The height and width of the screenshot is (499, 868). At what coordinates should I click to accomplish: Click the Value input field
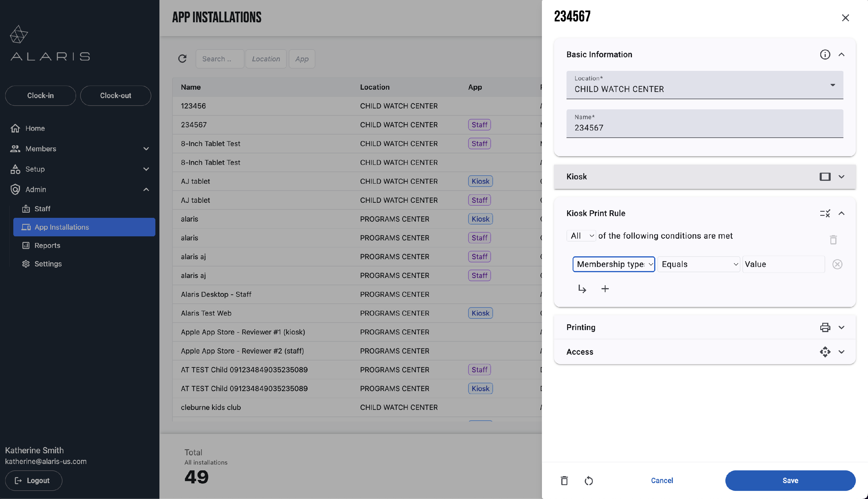[783, 264]
